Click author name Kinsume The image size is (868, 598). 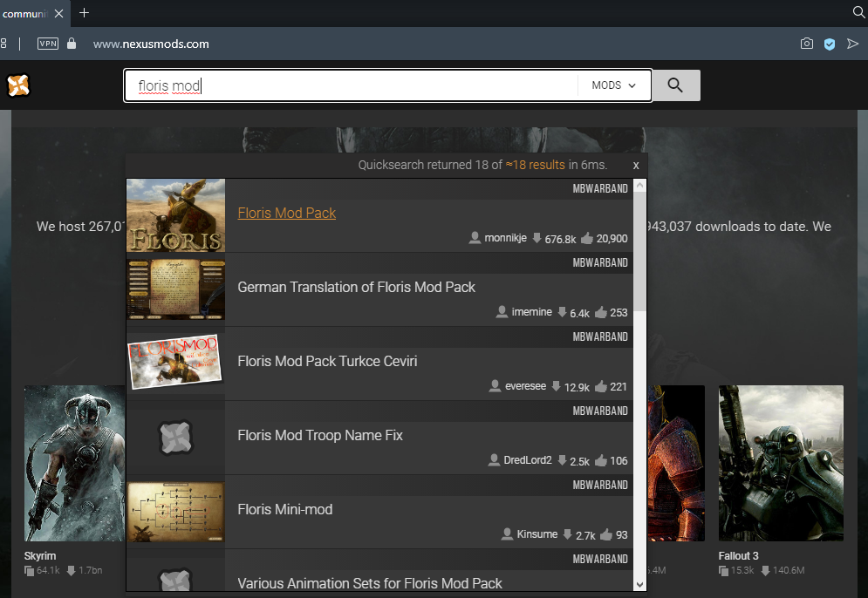pos(537,534)
